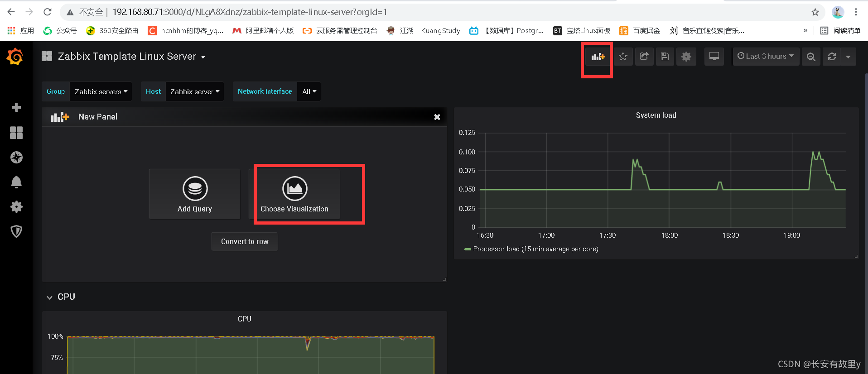Open Configuration gear in left sidebar
This screenshot has height=374, width=868.
click(x=16, y=207)
